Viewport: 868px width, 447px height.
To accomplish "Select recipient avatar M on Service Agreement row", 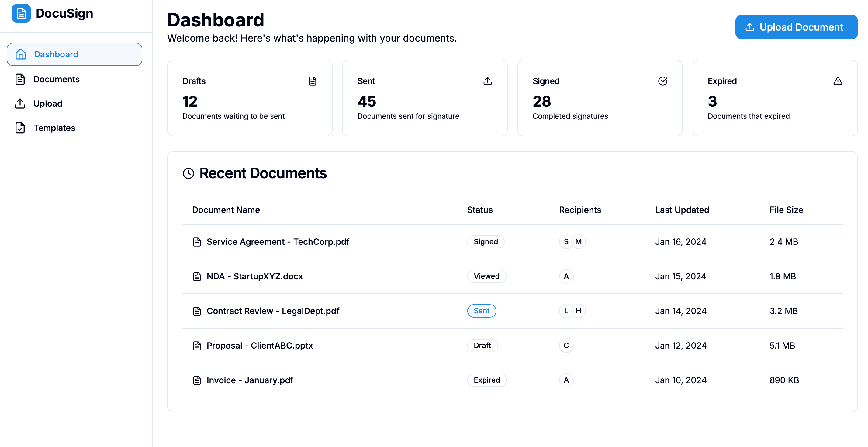I will point(579,241).
